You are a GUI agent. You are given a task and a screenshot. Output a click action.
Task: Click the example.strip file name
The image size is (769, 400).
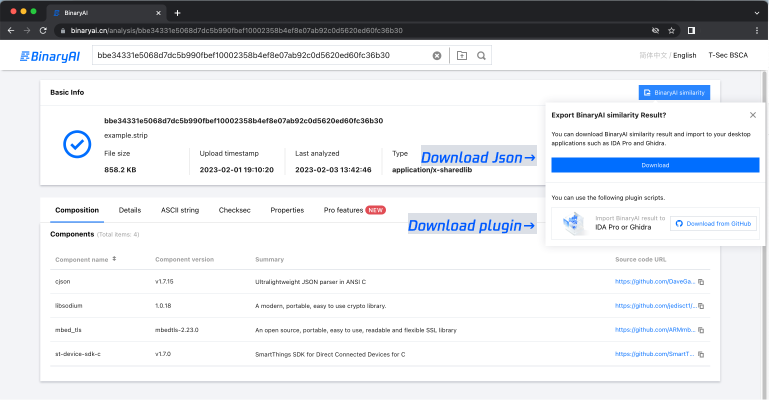(126, 135)
